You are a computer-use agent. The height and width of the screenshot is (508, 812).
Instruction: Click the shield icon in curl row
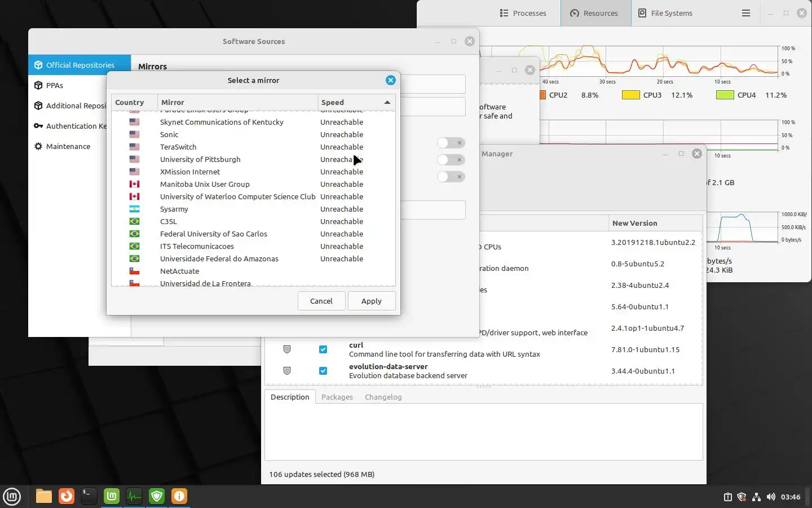tap(287, 349)
